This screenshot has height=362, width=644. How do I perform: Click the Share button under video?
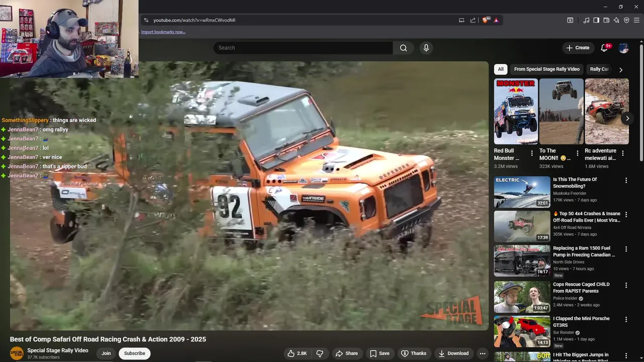point(347,353)
